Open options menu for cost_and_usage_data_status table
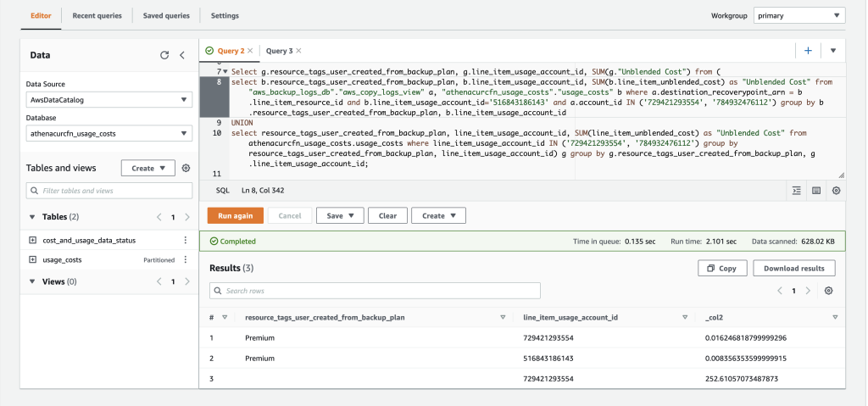The width and height of the screenshot is (868, 406). [x=186, y=241]
